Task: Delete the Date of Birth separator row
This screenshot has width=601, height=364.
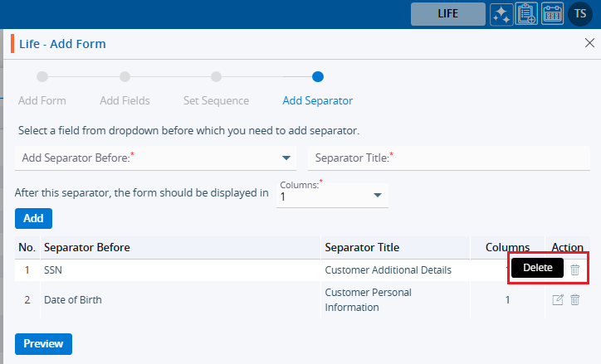Action: (575, 300)
